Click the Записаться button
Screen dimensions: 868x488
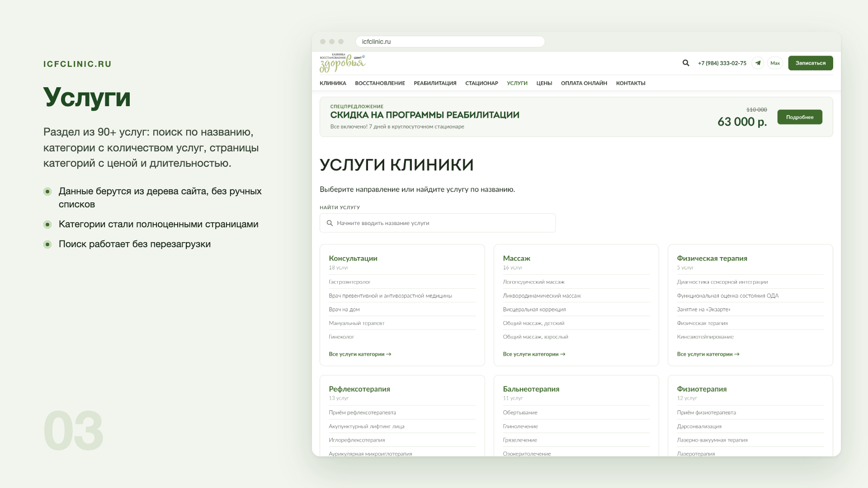point(811,63)
